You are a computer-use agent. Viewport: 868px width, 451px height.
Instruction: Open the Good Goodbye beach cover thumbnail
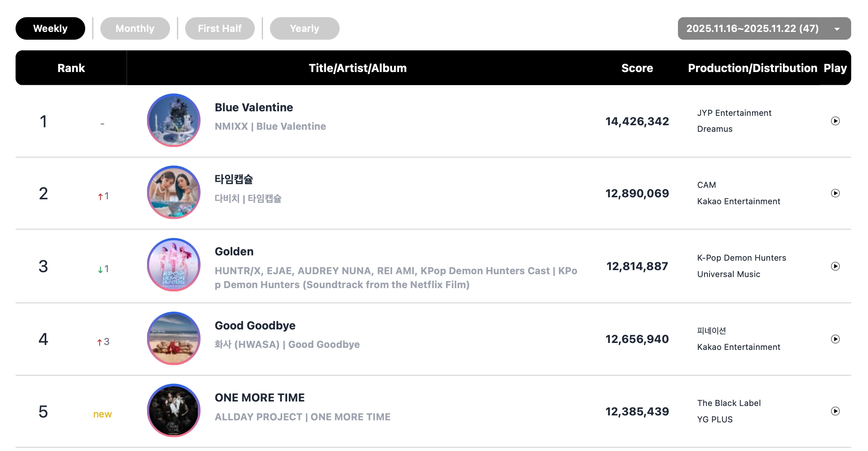[x=174, y=338]
